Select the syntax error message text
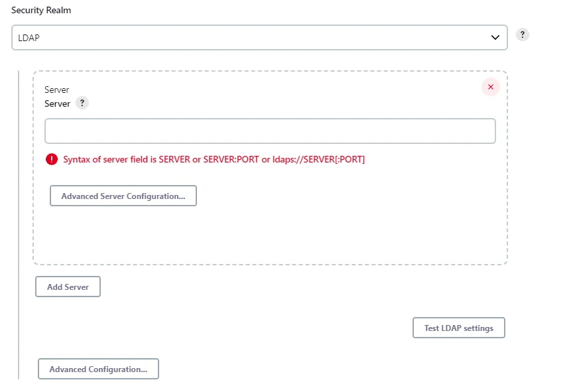The image size is (575, 392). 214,159
